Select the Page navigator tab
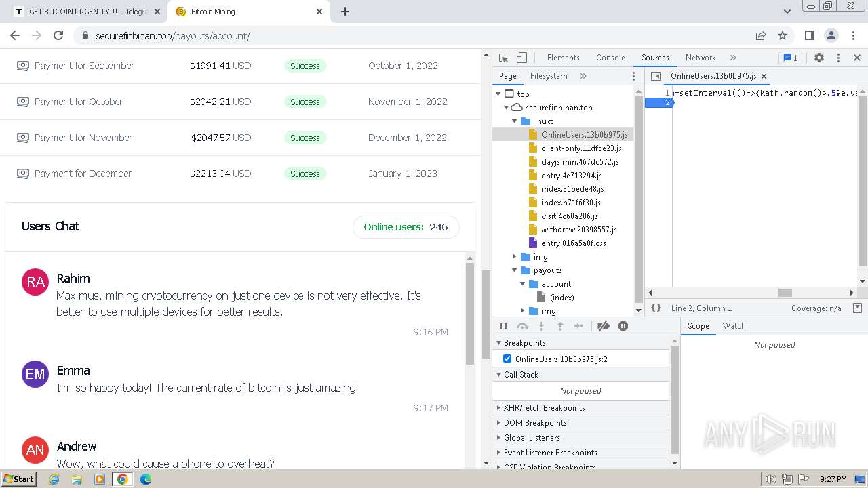Image resolution: width=868 pixels, height=488 pixels. [x=507, y=76]
